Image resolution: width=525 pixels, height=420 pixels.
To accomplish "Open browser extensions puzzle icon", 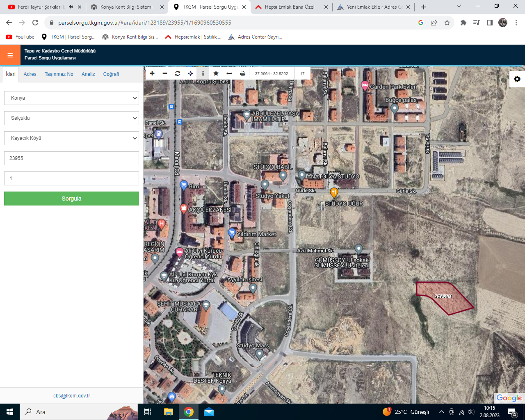I will (463, 23).
